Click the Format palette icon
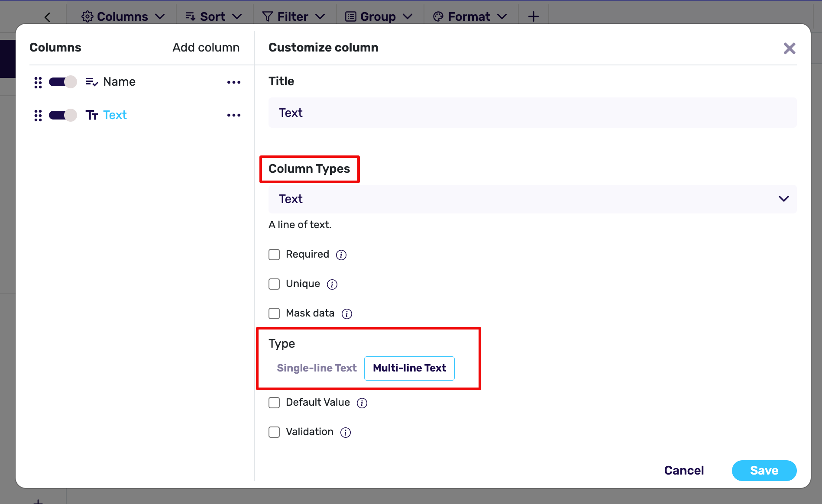 (438, 16)
